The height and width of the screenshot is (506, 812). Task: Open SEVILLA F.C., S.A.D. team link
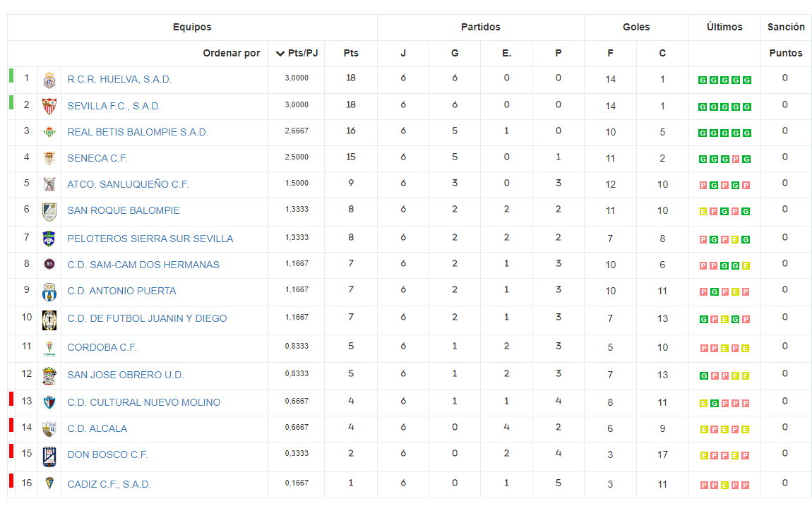114,107
